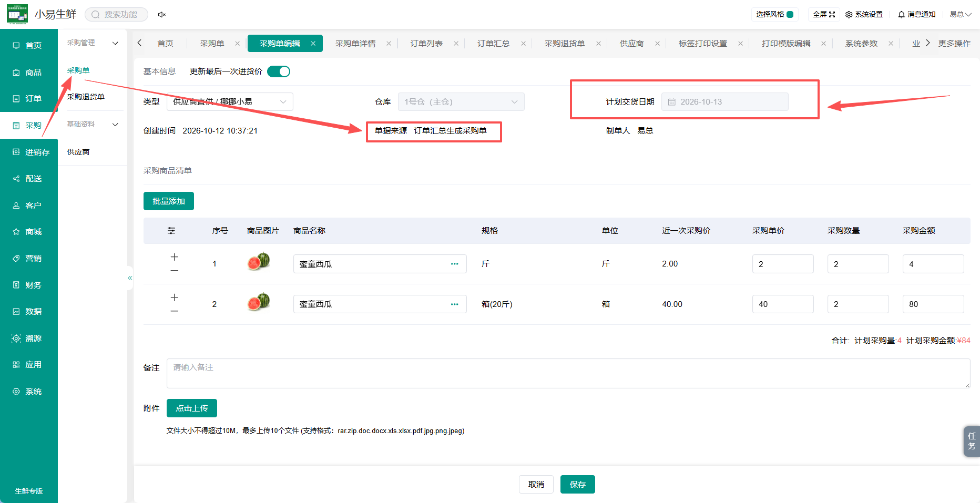Screen dimensions: 980x503
Task: Click the 搜索功能 search box
Action: tap(116, 15)
